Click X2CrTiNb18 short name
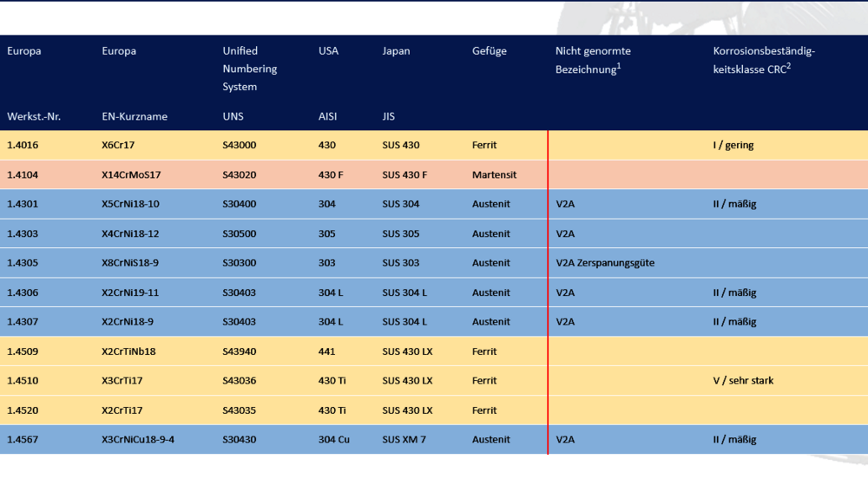 click(128, 351)
